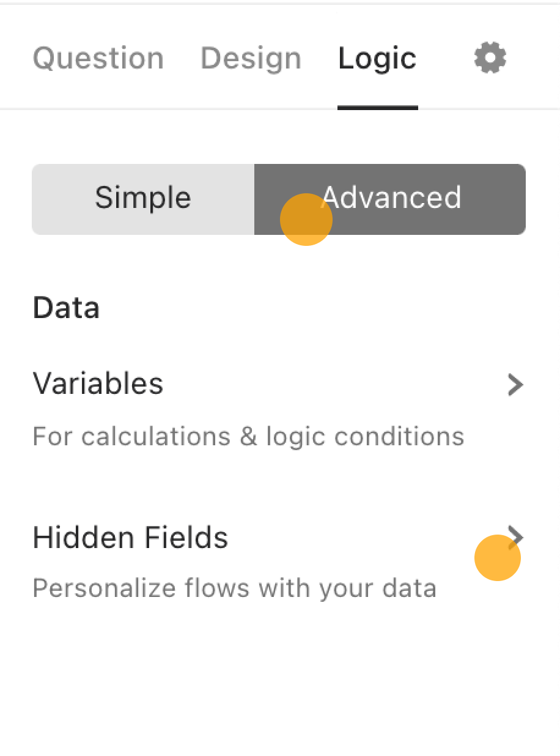The image size is (560, 756).
Task: Click the chevron arrow beside Variables
Action: tap(516, 385)
